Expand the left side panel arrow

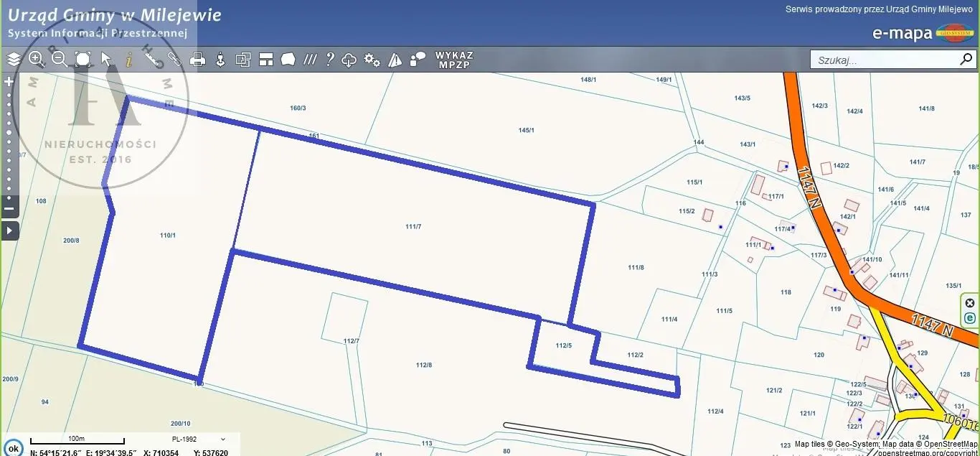9,231
